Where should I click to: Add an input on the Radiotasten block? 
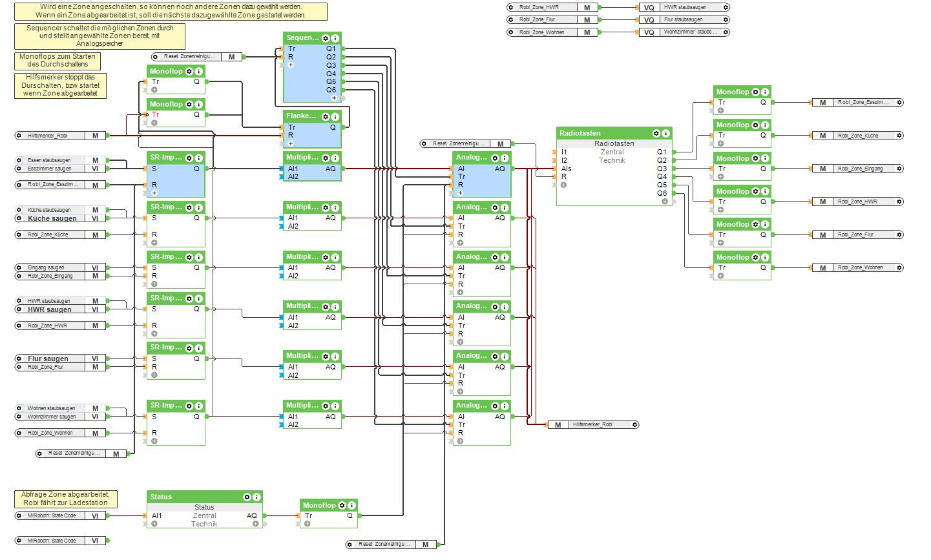(563, 185)
